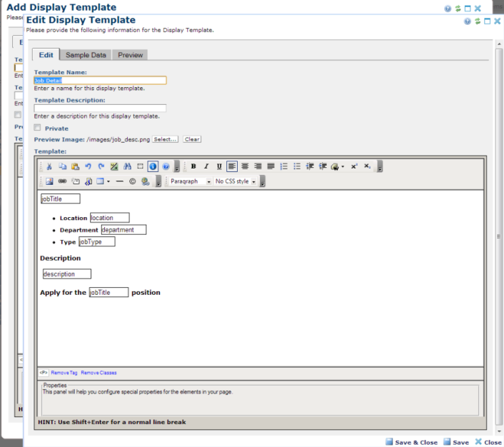
Task: Apply Italic formatting
Action: point(206,166)
